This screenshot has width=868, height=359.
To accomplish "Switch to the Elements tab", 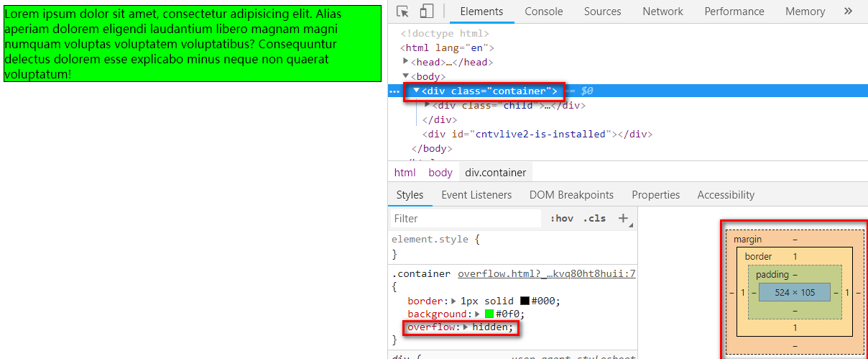I will pyautogui.click(x=481, y=12).
